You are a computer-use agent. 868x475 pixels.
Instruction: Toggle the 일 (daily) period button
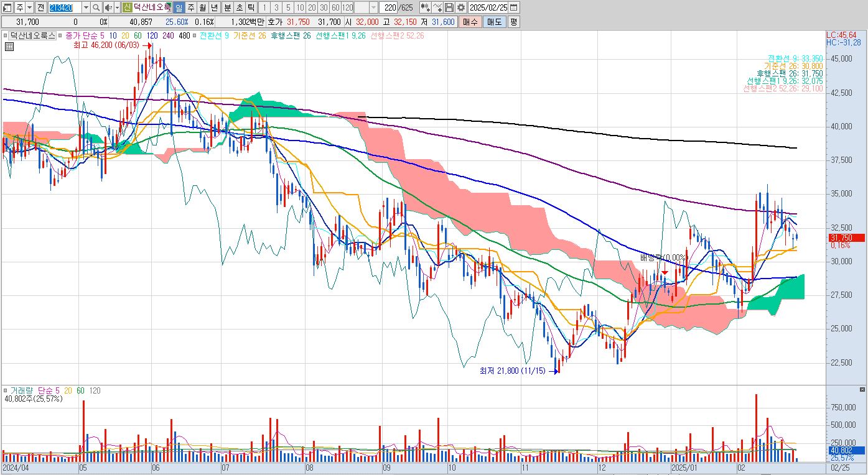[178, 7]
